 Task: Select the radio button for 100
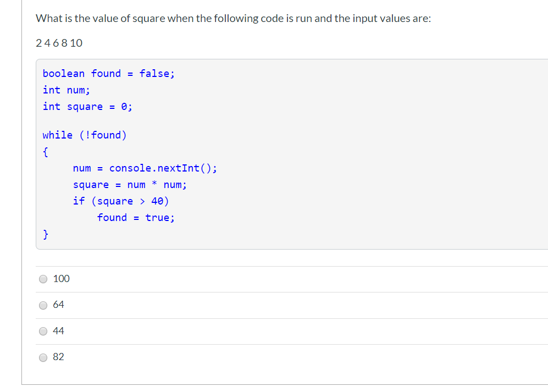(x=43, y=279)
